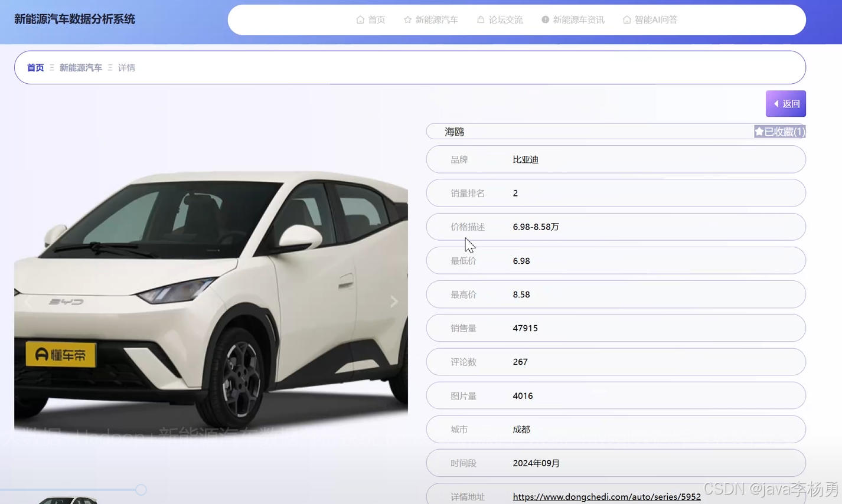This screenshot has height=504, width=842.
Task: Click the 新能源汽车数据分析系统 site title
Action: 74,19
